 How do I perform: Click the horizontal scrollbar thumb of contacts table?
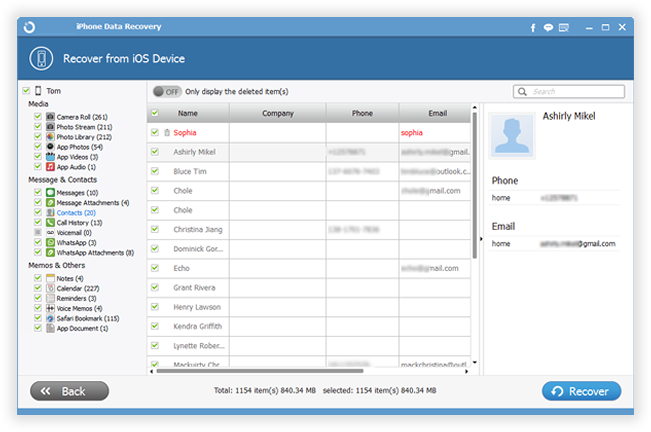260,371
